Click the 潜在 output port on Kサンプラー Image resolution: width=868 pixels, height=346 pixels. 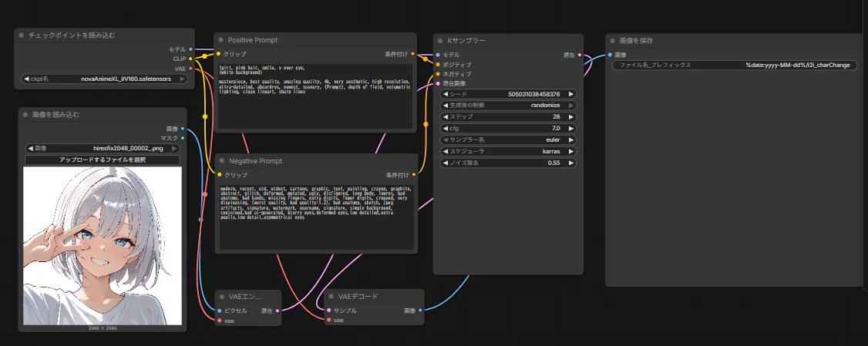(x=580, y=55)
